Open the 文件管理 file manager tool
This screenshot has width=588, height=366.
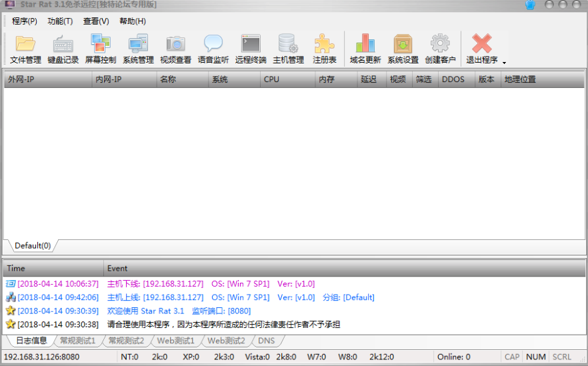pyautogui.click(x=25, y=49)
